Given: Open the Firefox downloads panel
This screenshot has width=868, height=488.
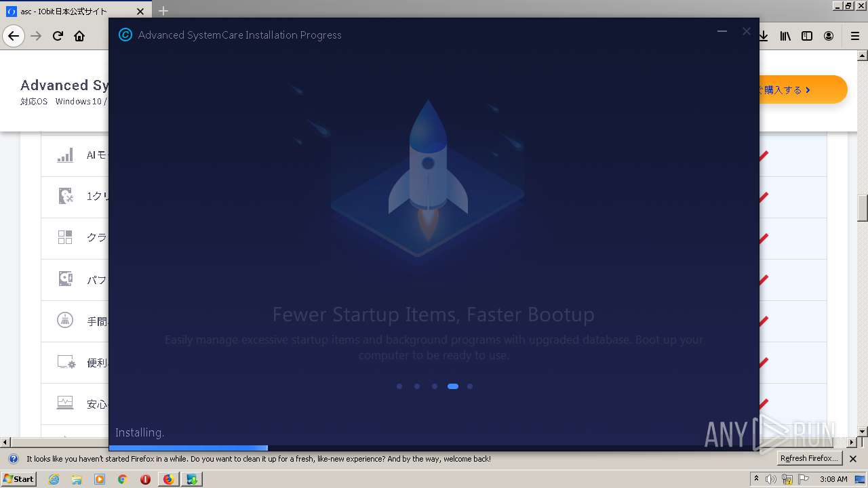Looking at the screenshot, I should click(764, 36).
